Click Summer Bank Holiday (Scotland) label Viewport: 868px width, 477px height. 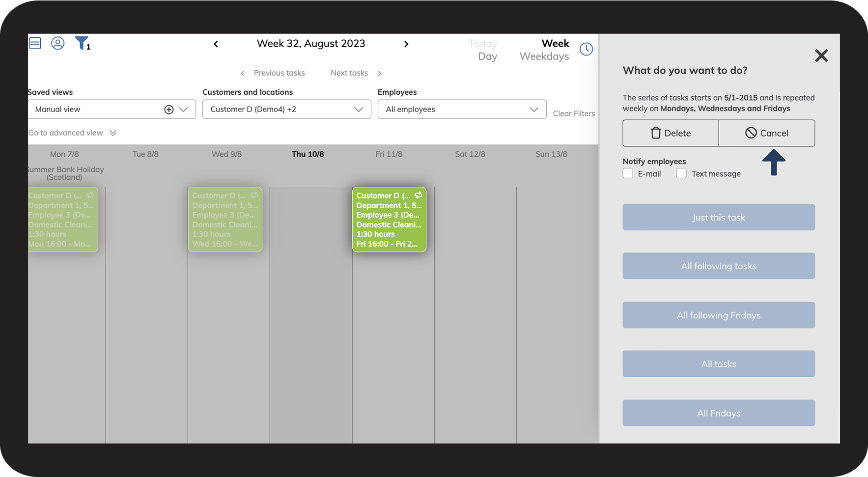66,173
